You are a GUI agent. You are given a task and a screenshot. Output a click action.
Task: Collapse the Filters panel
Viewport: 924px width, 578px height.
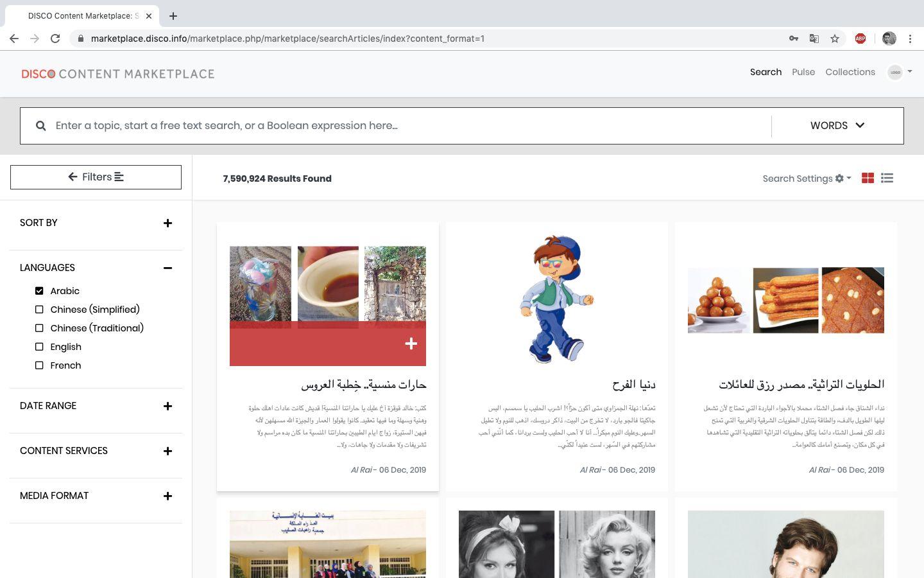tap(96, 177)
